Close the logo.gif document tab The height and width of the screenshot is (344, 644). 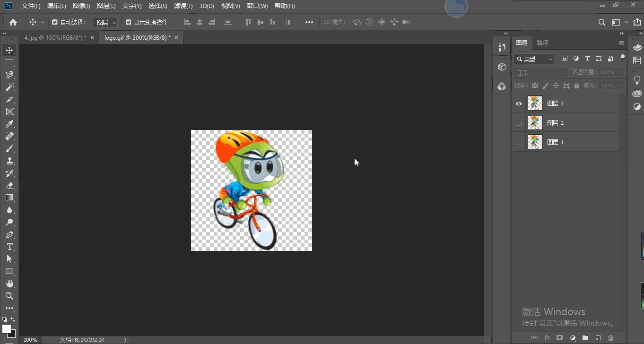[176, 37]
